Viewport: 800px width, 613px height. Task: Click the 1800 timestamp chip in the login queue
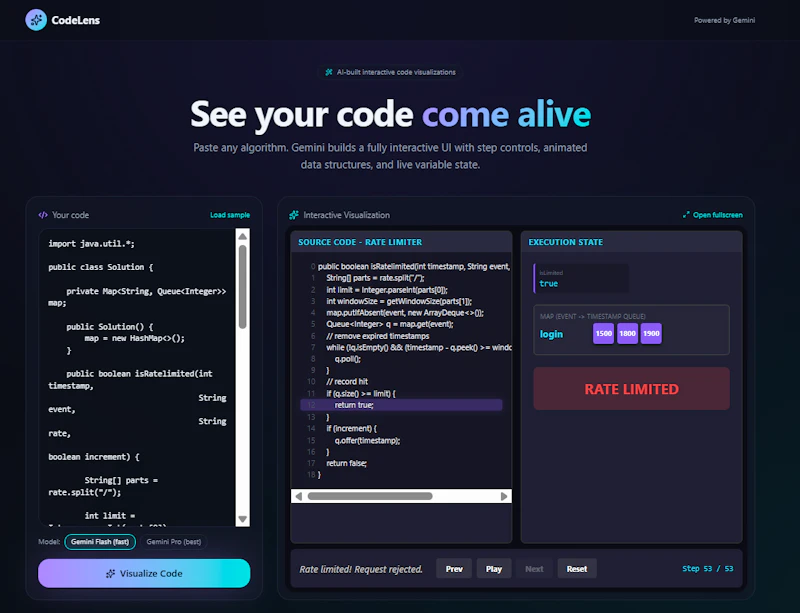(x=628, y=333)
